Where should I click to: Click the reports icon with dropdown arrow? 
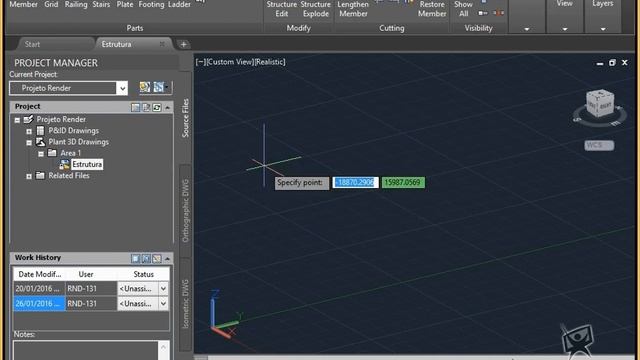(161, 87)
